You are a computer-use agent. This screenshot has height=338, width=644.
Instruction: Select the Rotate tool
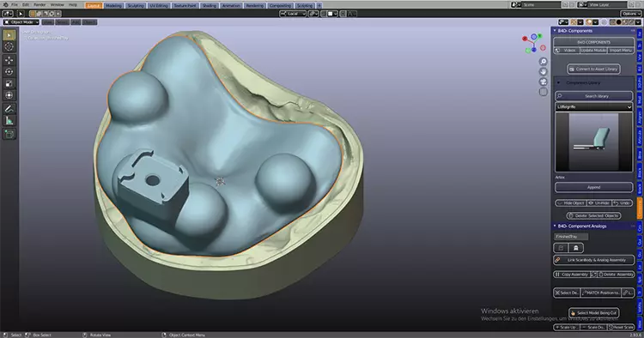9,72
